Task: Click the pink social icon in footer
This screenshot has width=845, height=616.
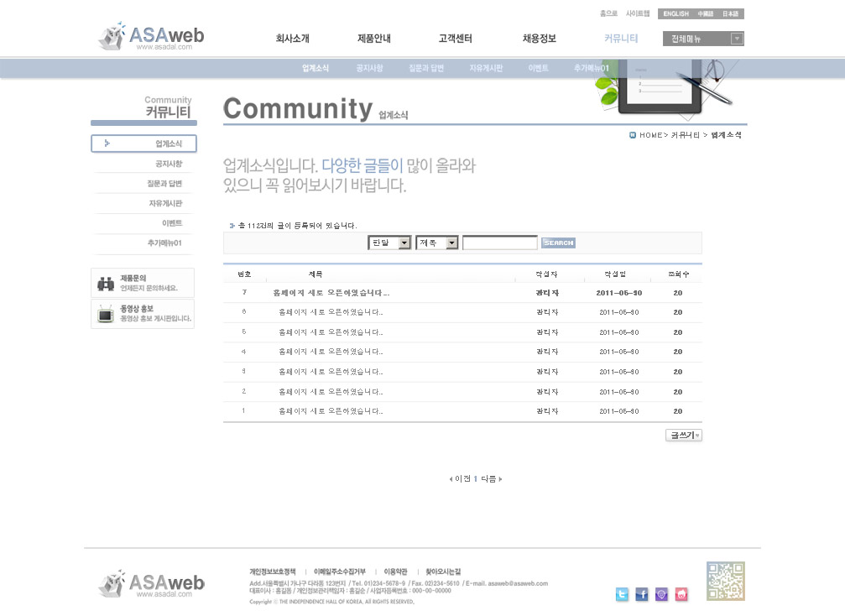Action: click(x=681, y=594)
